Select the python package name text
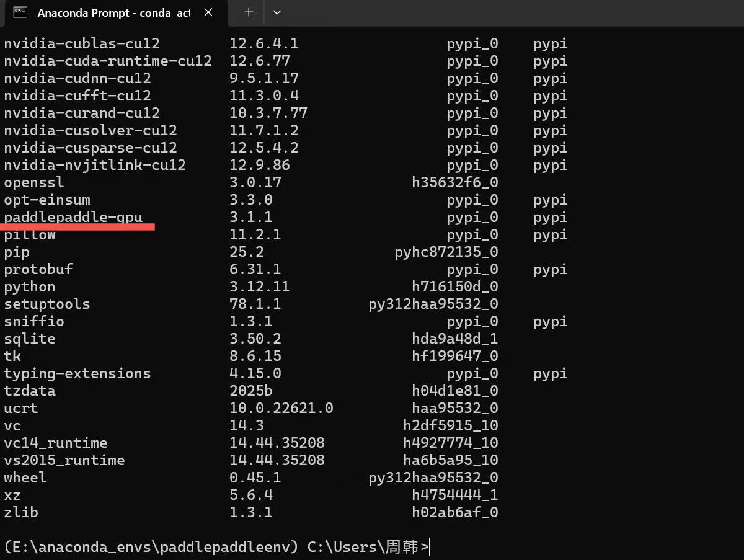This screenshot has height=560, width=744. tap(29, 287)
